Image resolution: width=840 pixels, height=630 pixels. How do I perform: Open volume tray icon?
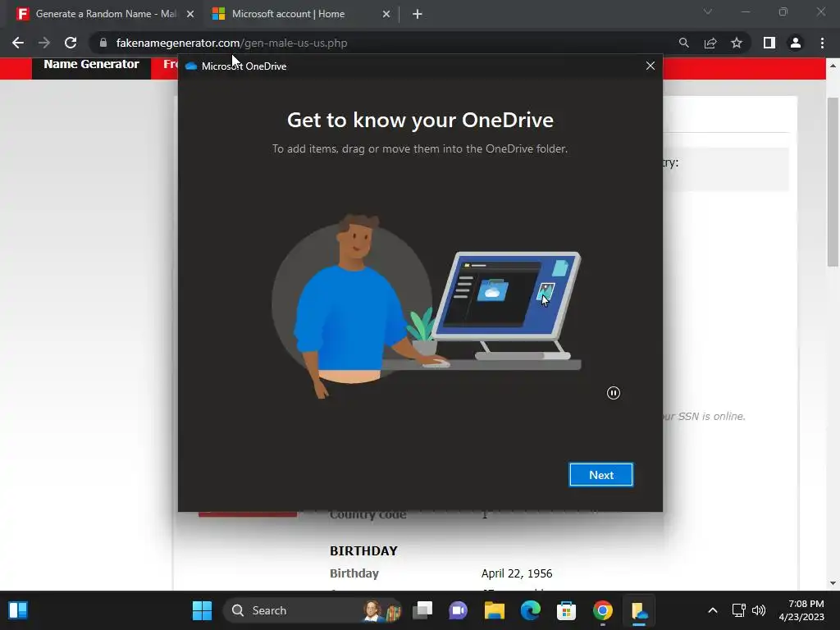759,610
